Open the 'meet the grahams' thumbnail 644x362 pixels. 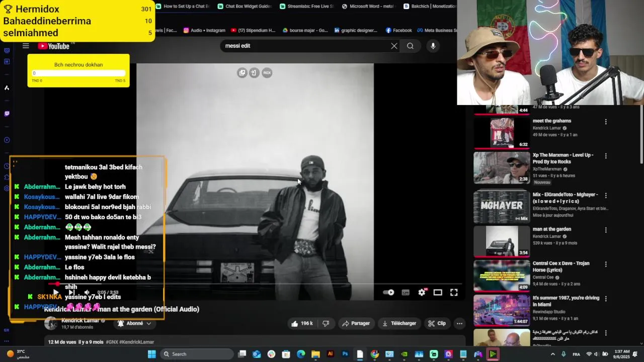502,133
